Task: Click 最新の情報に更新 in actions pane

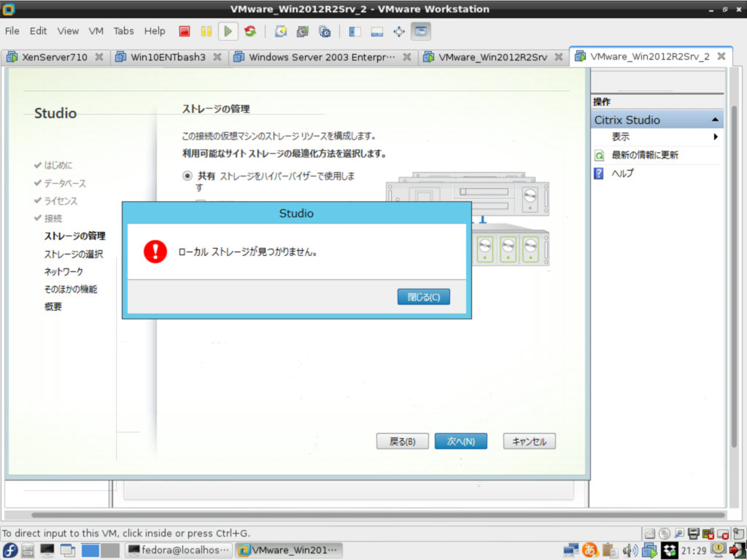Action: pyautogui.click(x=645, y=155)
